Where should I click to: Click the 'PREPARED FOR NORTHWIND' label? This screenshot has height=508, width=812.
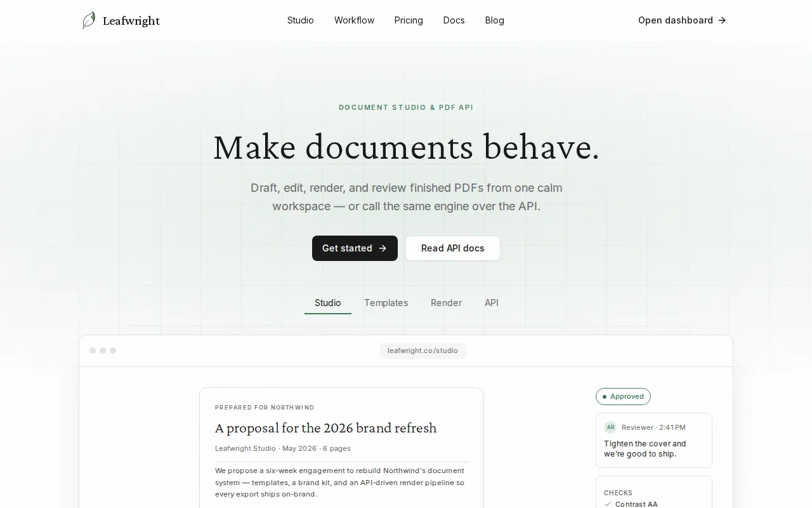tap(265, 408)
